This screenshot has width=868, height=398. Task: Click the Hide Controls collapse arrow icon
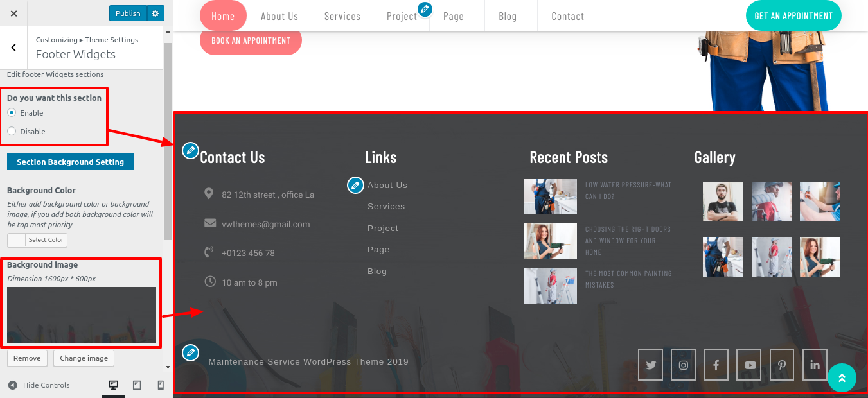[x=13, y=385]
